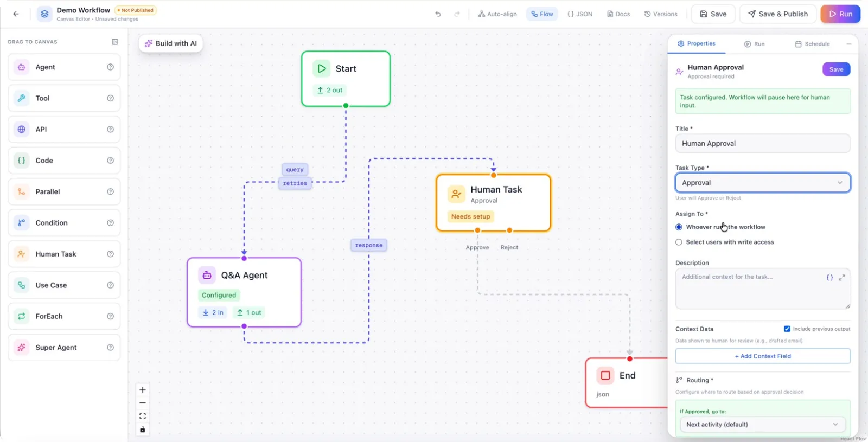868x442 pixels.
Task: Run the workflow from the top bar
Action: 840,14
